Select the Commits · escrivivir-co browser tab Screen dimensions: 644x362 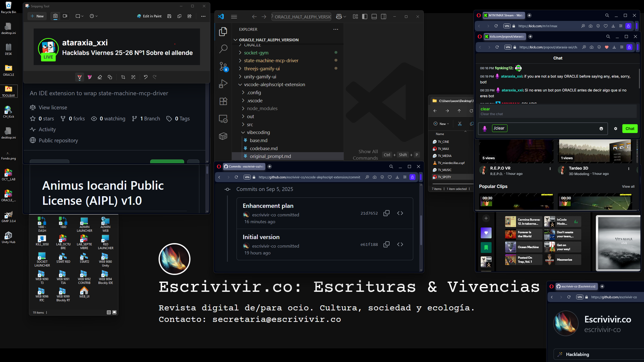244,167
